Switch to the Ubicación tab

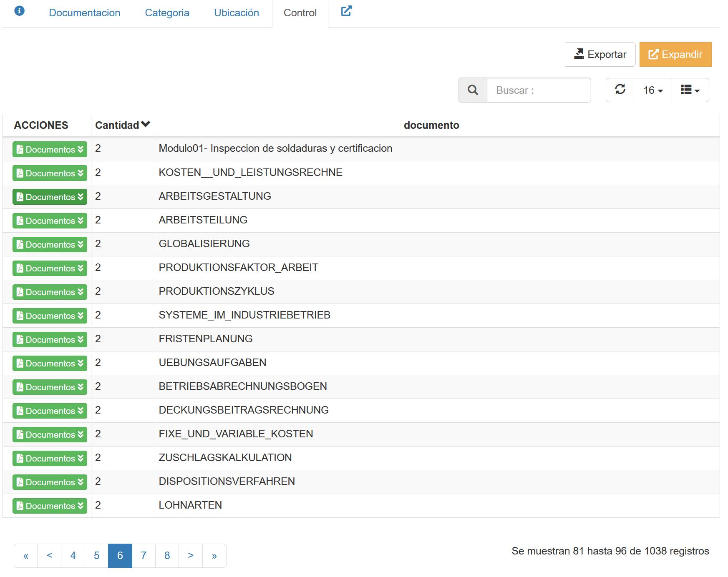pyautogui.click(x=236, y=13)
